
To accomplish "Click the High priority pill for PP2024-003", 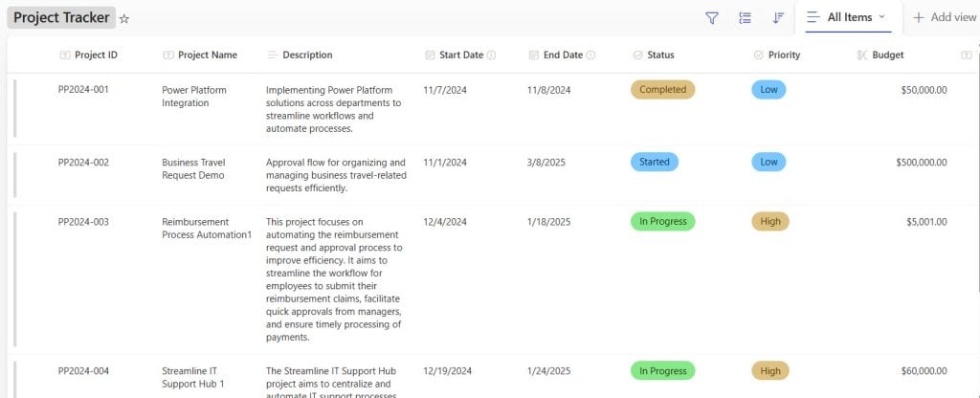I will (x=770, y=221).
